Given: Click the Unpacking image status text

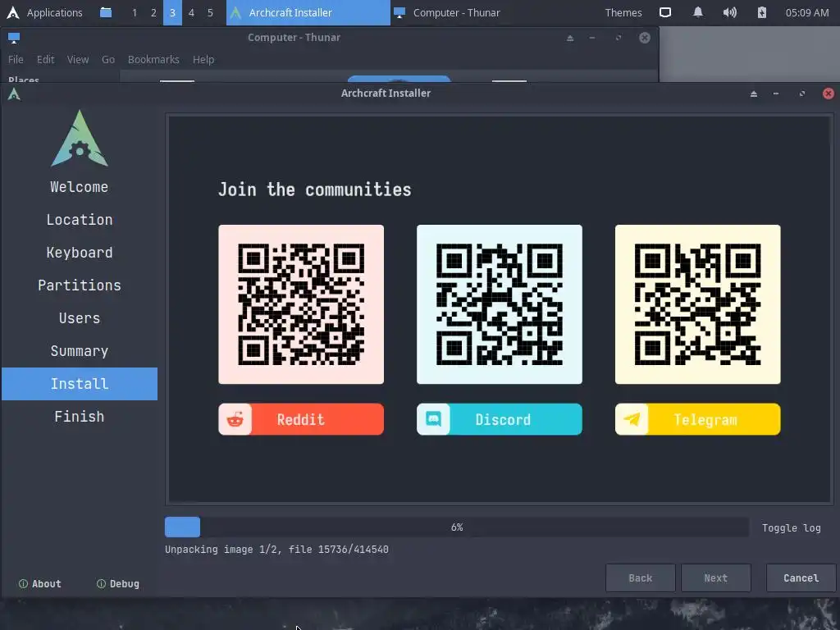Looking at the screenshot, I should [x=276, y=549].
